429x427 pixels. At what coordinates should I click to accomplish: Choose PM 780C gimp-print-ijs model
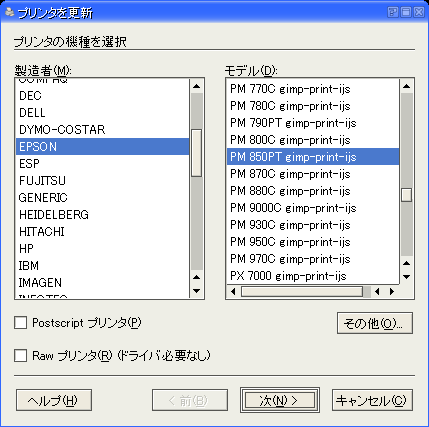313,106
